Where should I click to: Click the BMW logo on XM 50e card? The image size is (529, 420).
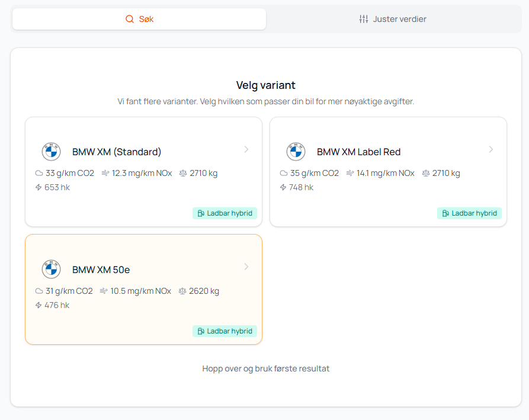52,270
